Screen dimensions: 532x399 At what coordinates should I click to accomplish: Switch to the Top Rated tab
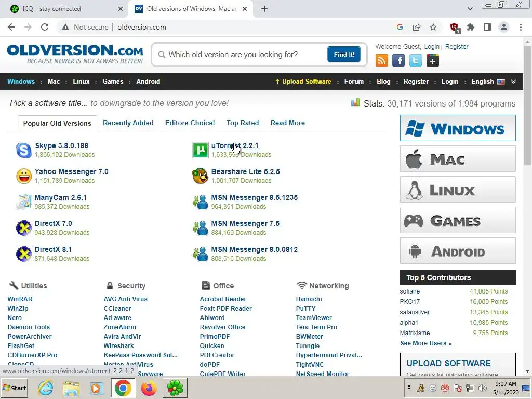click(x=243, y=123)
